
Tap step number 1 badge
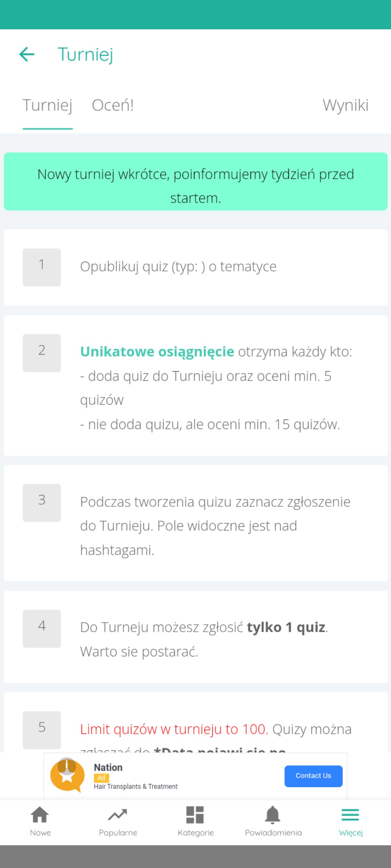[x=42, y=267]
